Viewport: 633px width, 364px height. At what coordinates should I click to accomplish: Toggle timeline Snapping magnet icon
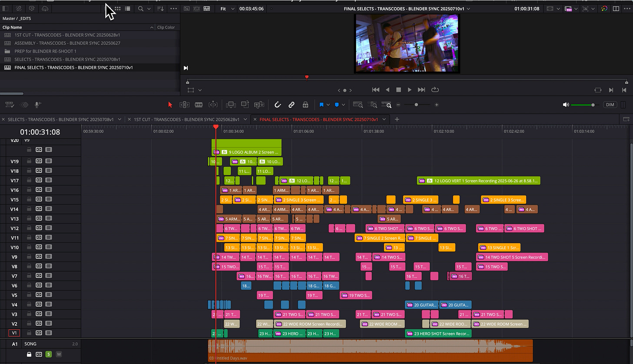point(278,105)
